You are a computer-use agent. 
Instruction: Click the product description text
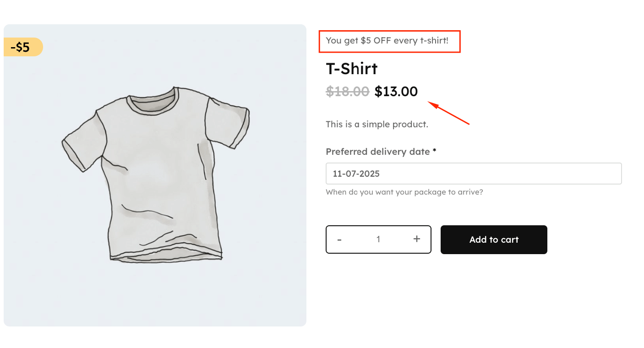tap(377, 124)
